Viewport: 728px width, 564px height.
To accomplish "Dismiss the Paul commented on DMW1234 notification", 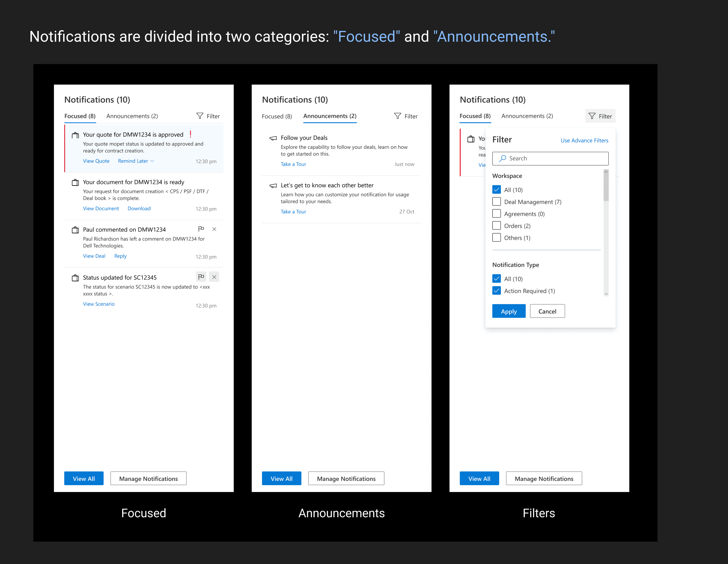I will (x=214, y=229).
